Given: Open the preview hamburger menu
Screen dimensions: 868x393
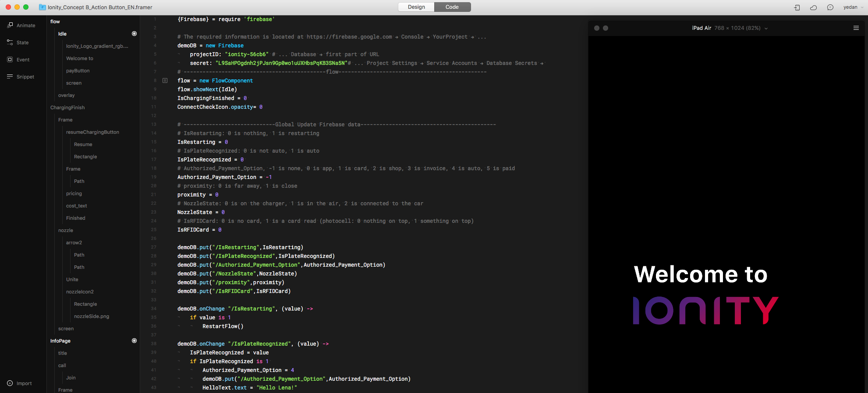Looking at the screenshot, I should click(x=856, y=28).
